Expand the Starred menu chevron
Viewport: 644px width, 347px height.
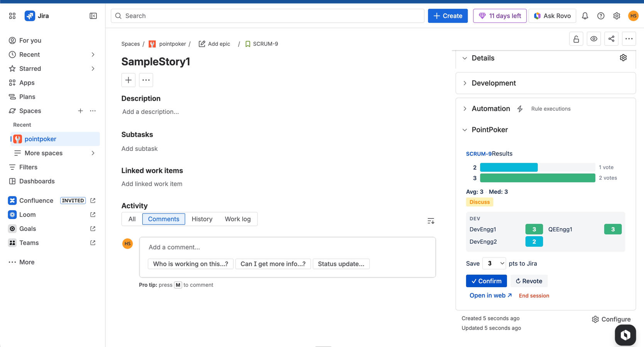(93, 69)
